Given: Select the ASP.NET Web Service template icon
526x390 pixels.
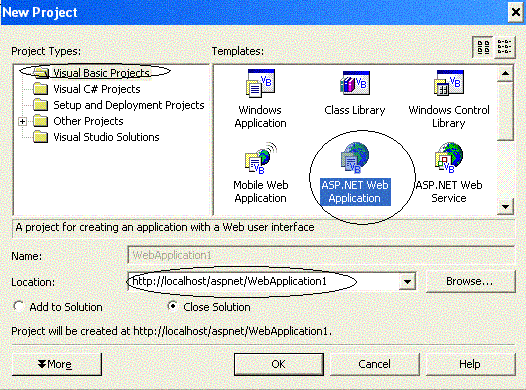Looking at the screenshot, I should (449, 158).
